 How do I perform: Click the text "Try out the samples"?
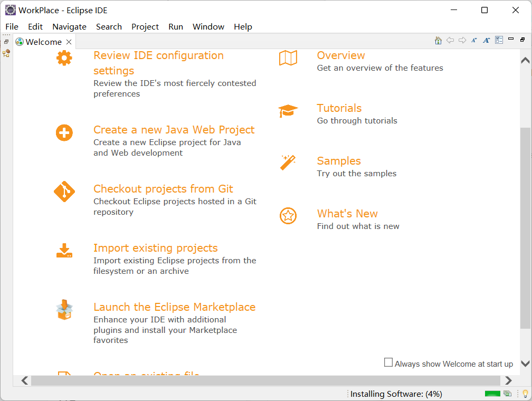point(357,174)
